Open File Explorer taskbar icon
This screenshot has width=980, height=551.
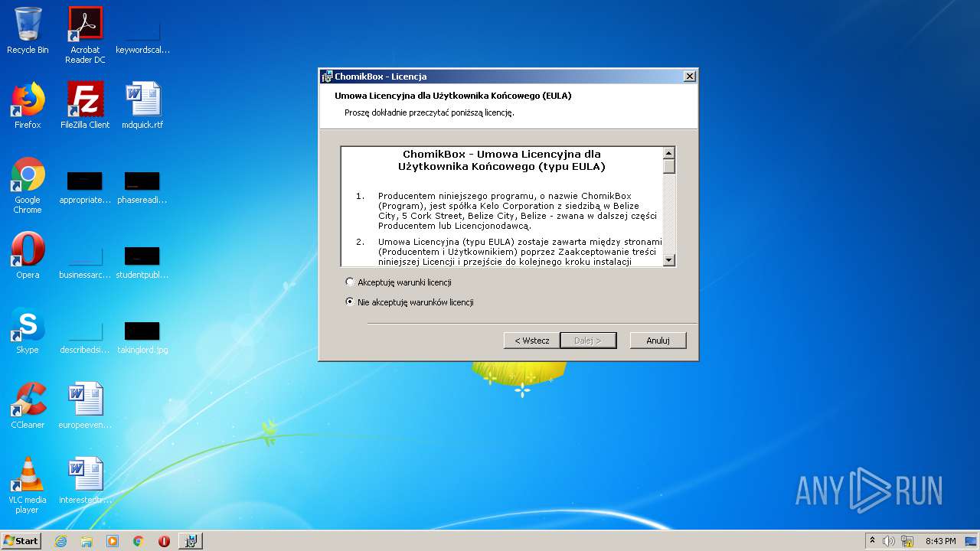click(x=87, y=541)
